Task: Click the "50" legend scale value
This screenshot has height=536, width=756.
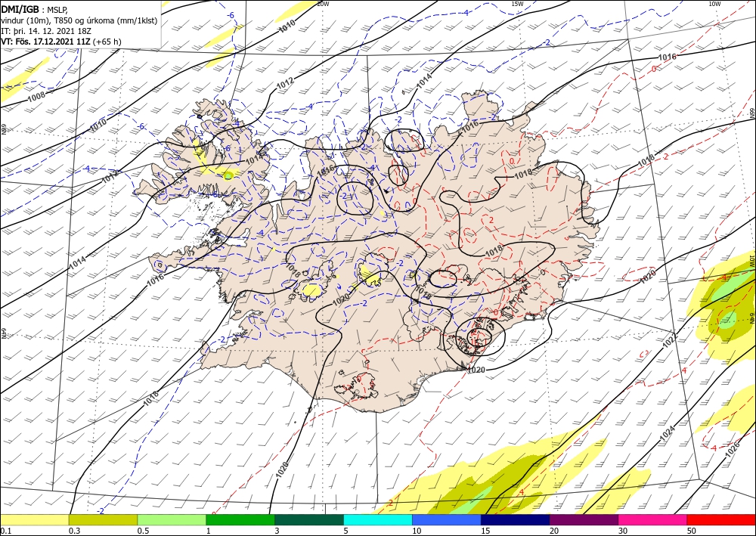Action: pyautogui.click(x=692, y=531)
